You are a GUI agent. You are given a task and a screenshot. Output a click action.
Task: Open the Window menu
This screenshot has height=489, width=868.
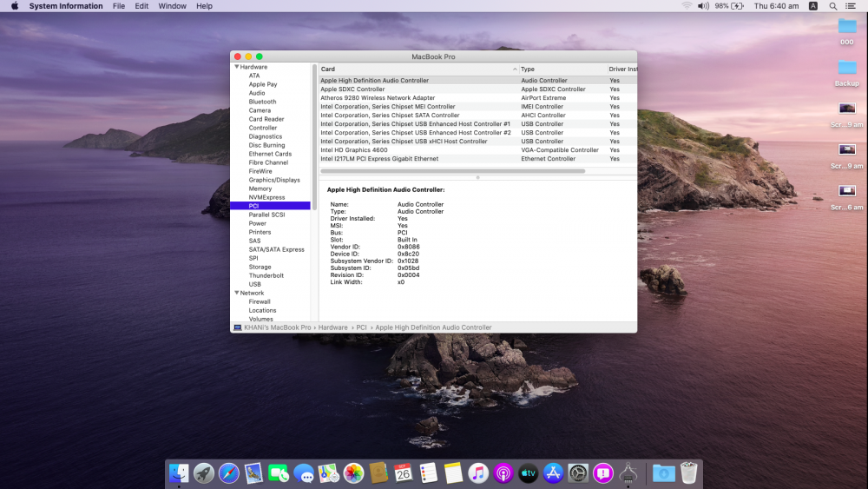(x=172, y=6)
